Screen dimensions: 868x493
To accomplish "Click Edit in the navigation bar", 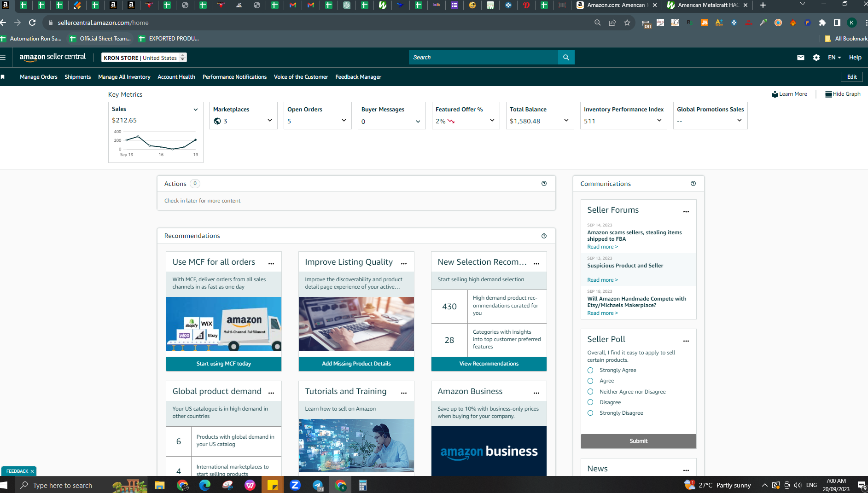I will click(852, 77).
